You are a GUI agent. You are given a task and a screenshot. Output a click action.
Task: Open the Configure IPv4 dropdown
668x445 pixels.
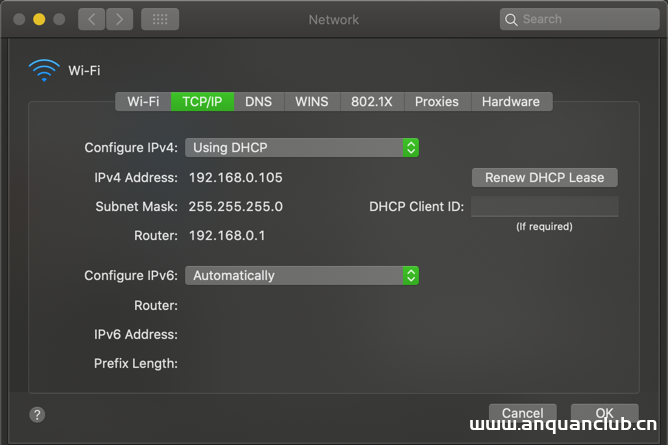[x=301, y=147]
